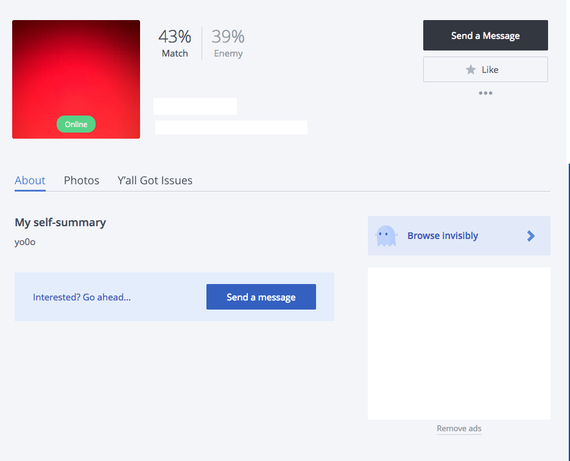570x461 pixels.
Task: Click the chevron arrow on Browse invisibly
Action: pyautogui.click(x=531, y=236)
